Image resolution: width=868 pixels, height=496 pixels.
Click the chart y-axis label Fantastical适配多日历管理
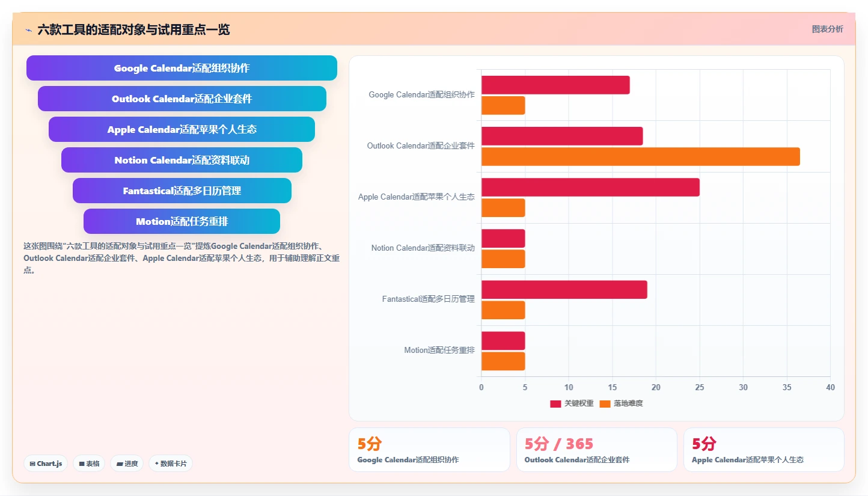428,299
